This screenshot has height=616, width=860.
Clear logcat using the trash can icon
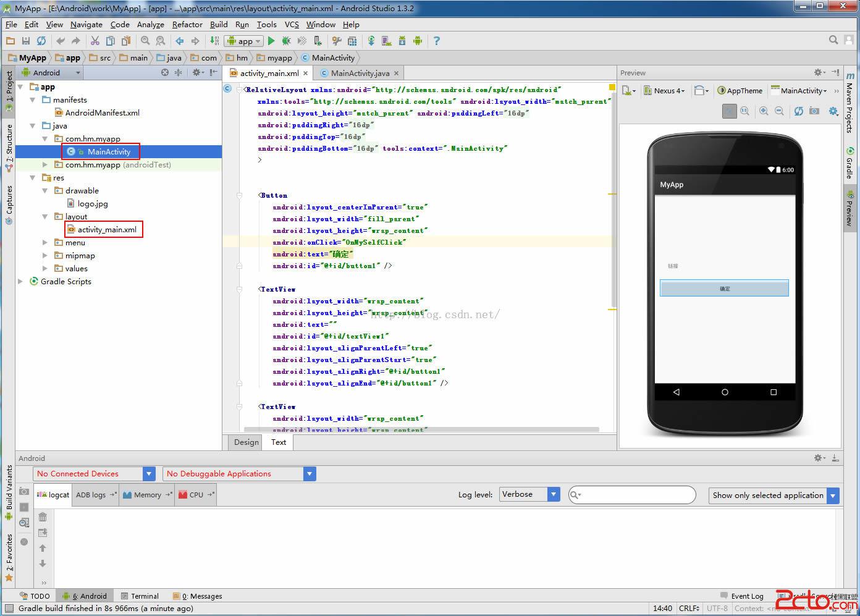(43, 517)
